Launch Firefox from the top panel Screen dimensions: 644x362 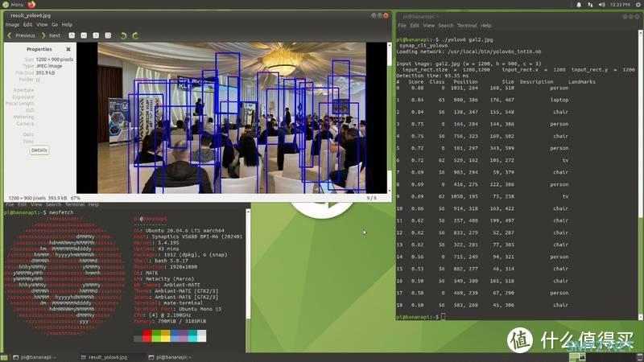31,5
